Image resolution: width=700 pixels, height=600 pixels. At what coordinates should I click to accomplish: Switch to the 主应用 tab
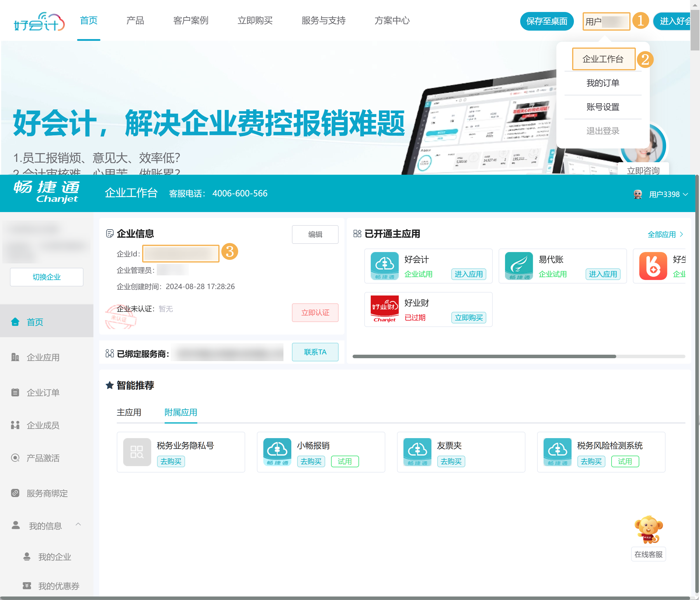[129, 412]
